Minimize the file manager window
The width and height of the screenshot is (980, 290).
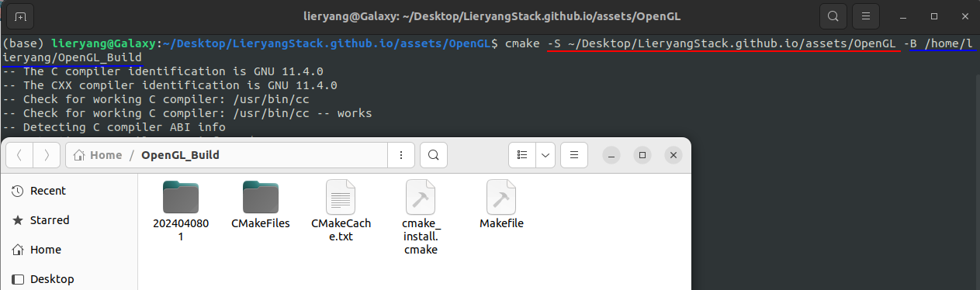point(612,155)
